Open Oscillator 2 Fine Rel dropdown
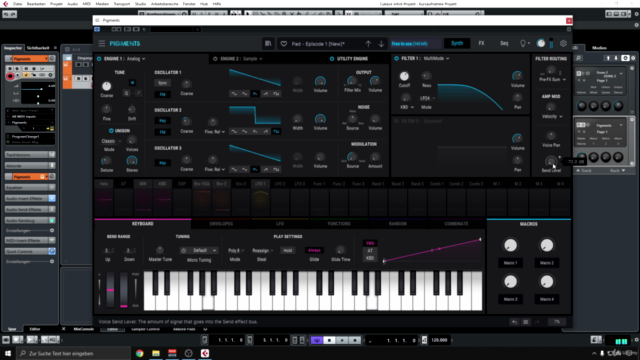 215,131
